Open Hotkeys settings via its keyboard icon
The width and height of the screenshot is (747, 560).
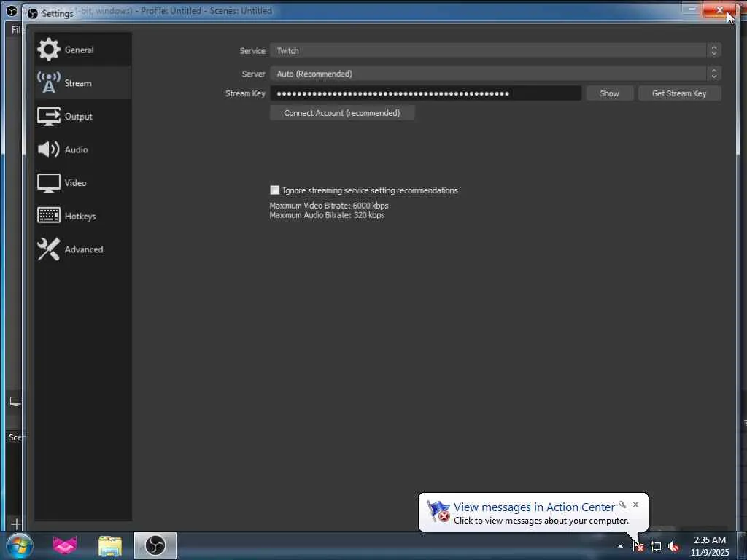[x=49, y=216]
